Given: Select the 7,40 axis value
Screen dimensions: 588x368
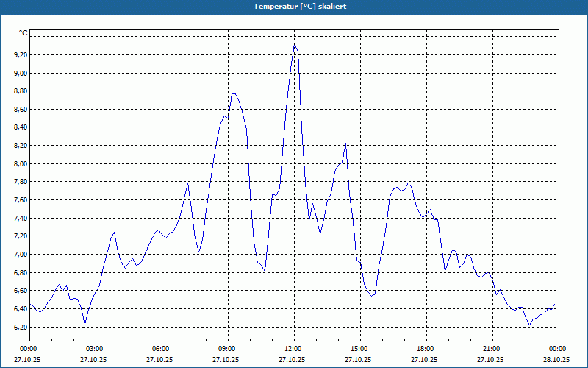Looking at the screenshot, I should [21, 219].
